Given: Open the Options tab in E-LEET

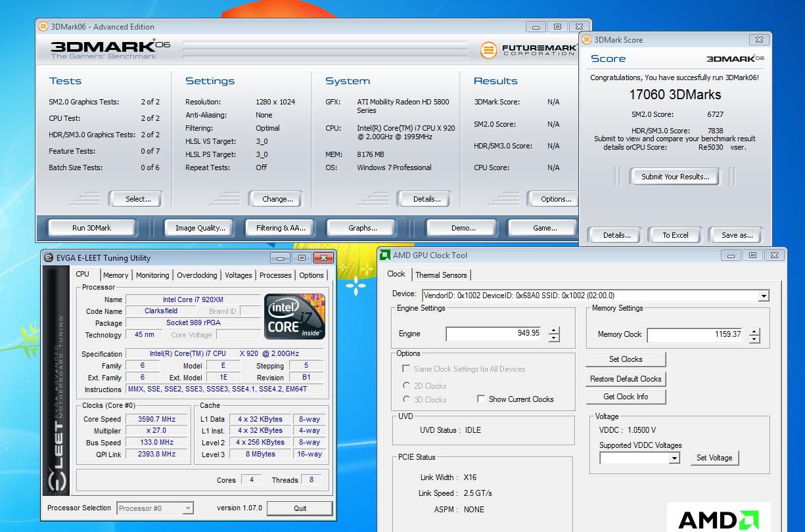Looking at the screenshot, I should 311,275.
